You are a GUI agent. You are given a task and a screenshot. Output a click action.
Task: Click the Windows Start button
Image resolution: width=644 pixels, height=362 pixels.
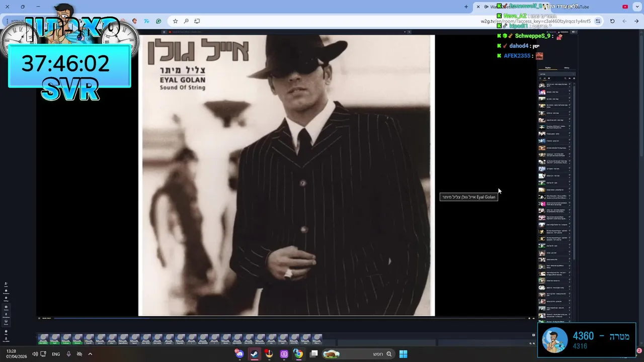[x=403, y=354]
